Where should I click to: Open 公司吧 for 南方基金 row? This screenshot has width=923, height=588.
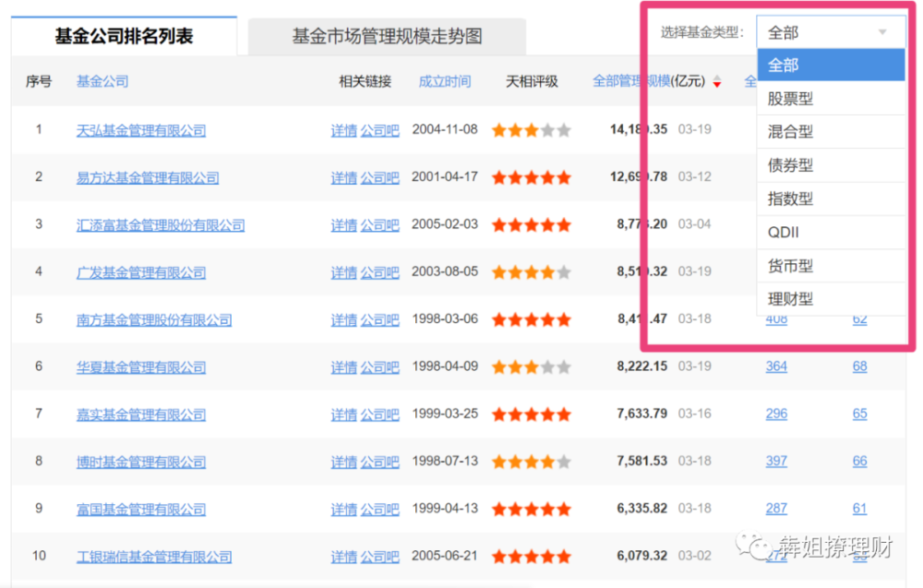pos(379,319)
